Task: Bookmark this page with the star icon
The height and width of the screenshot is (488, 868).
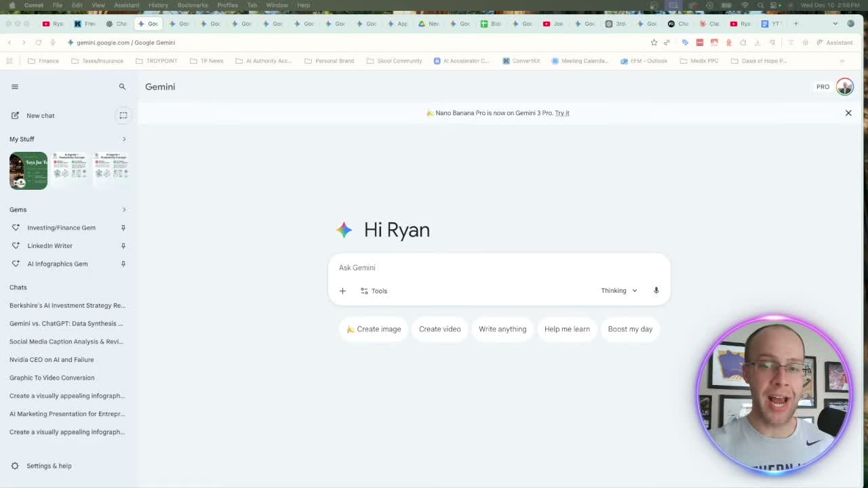Action: (x=654, y=43)
